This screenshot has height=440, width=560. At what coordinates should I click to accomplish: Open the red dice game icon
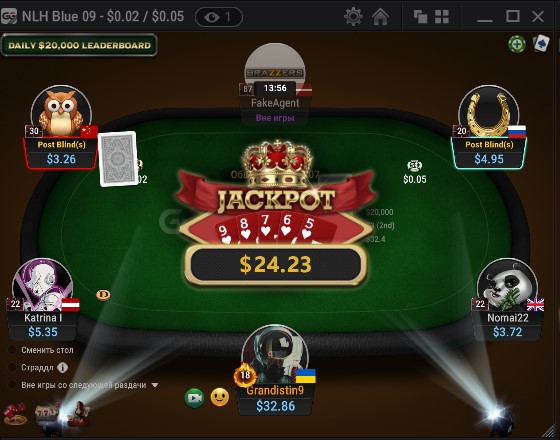pyautogui.click(x=15, y=414)
